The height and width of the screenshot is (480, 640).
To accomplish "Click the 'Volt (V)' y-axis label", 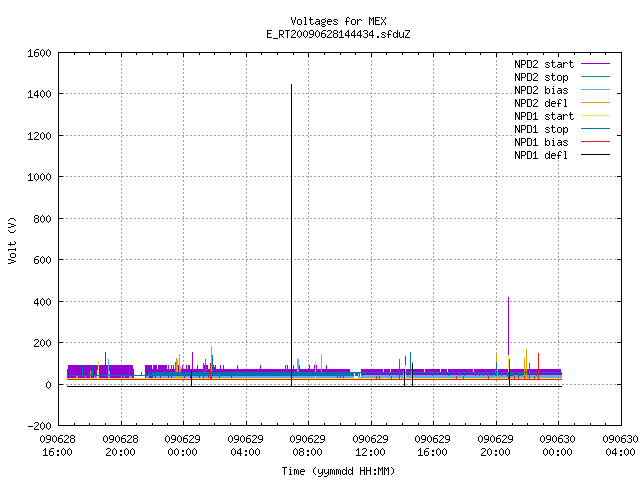I will tap(12, 240).
